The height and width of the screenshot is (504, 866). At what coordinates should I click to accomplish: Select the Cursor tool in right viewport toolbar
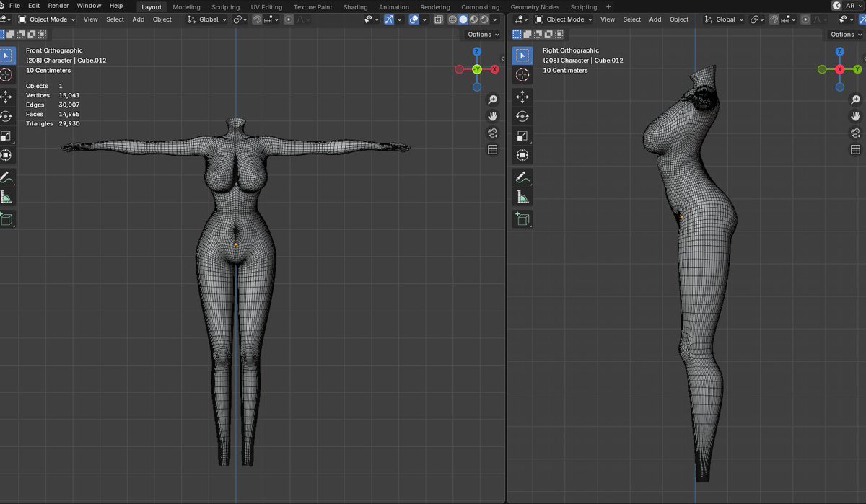click(522, 75)
